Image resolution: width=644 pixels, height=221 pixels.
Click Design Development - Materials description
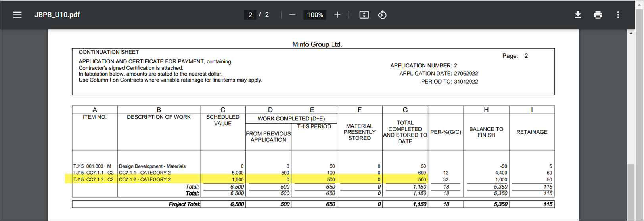coord(152,166)
